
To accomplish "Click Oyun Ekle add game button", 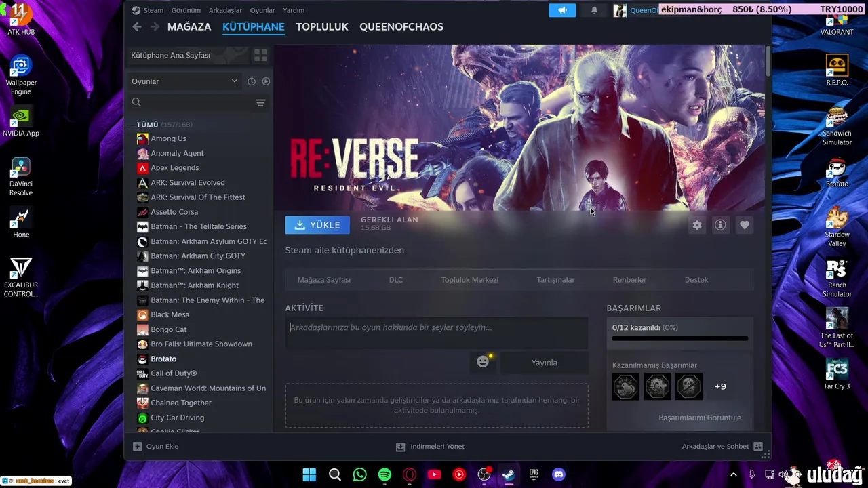I will [156, 447].
